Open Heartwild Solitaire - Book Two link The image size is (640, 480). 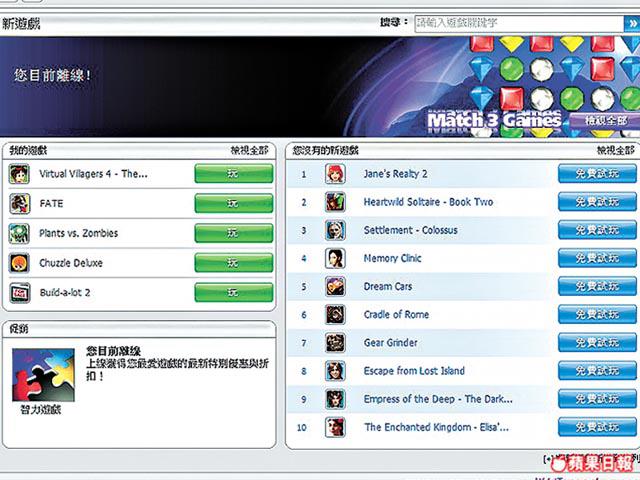click(x=429, y=202)
